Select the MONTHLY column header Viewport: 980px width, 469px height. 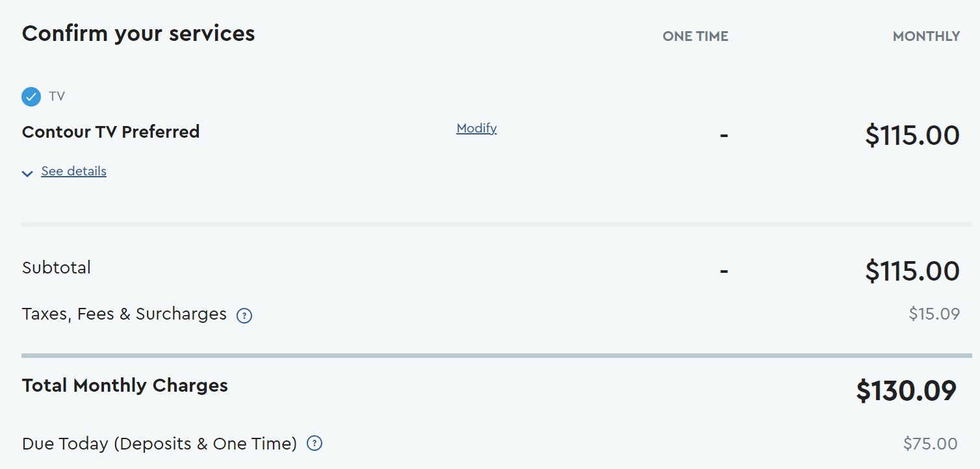click(926, 37)
